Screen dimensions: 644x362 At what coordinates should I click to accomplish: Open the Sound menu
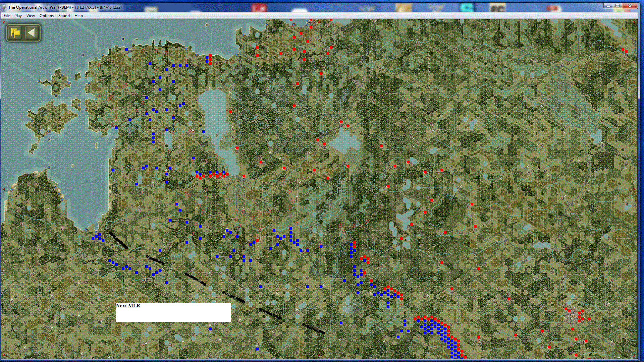(x=64, y=16)
